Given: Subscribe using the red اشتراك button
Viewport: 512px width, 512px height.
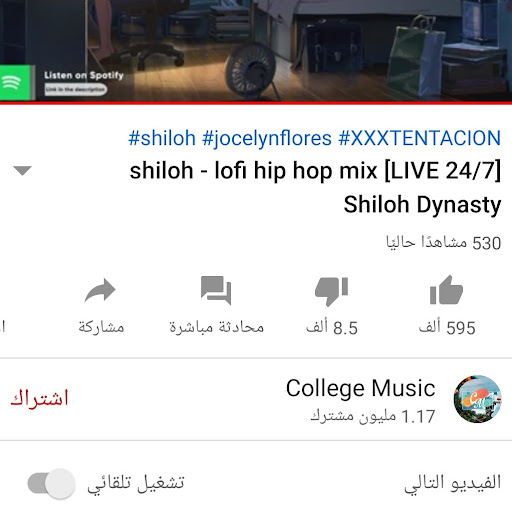Looking at the screenshot, I should tap(39, 398).
